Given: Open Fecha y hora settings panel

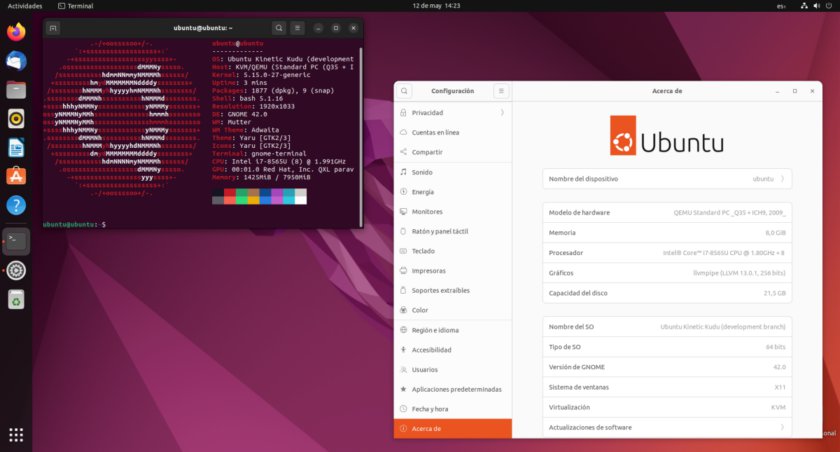Looking at the screenshot, I should [453, 409].
